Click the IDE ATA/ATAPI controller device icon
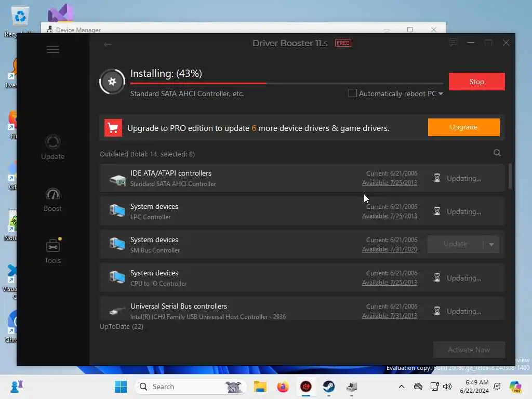This screenshot has height=399, width=532. (x=117, y=179)
